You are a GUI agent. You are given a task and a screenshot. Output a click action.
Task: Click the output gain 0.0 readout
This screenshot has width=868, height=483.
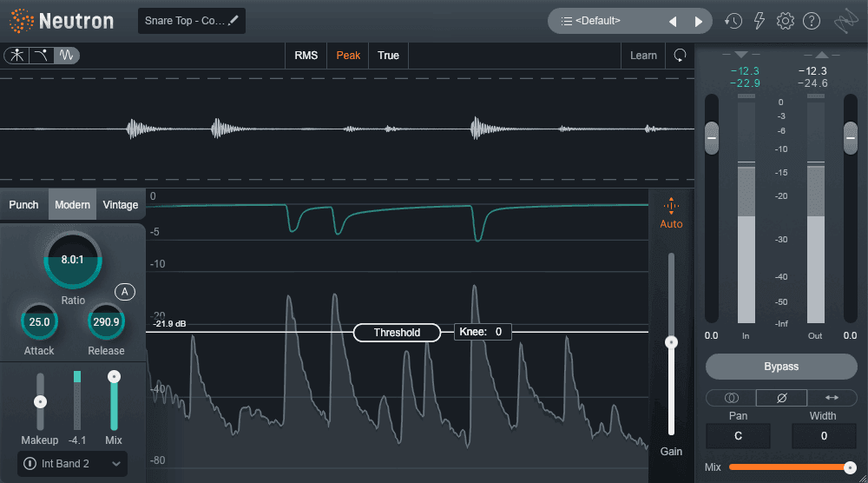pos(851,335)
